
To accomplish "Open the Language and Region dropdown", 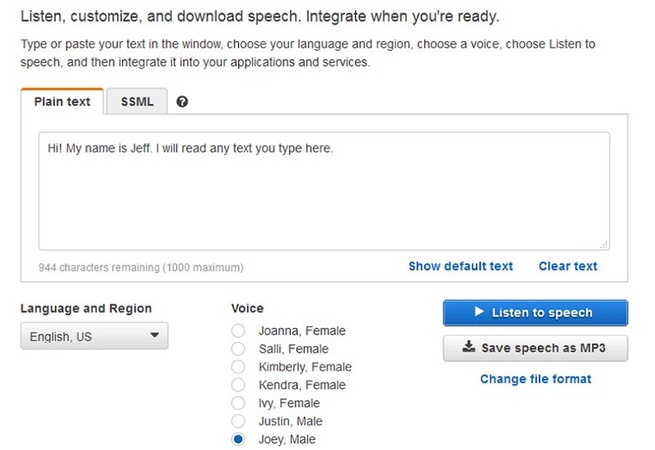I will pyautogui.click(x=94, y=337).
